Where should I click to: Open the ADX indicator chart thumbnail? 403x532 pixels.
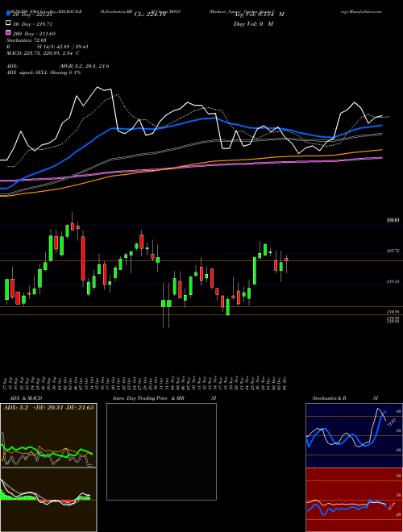[x=48, y=435]
